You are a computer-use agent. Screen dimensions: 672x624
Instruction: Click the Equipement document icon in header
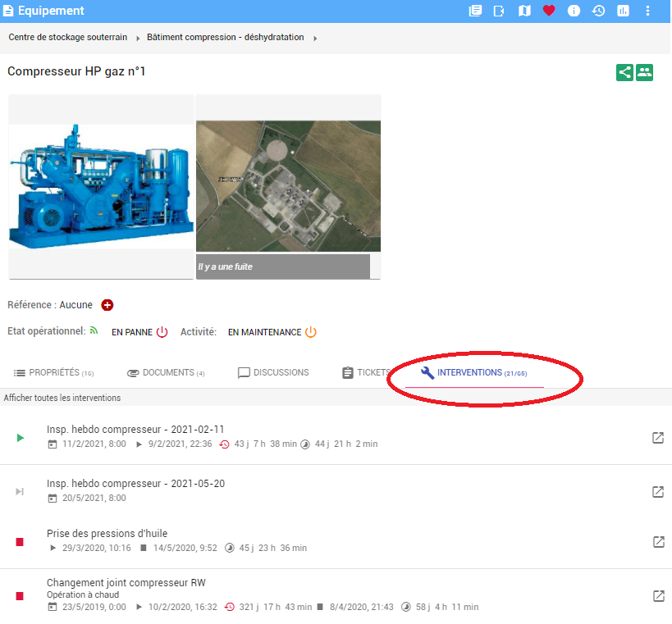(8, 11)
